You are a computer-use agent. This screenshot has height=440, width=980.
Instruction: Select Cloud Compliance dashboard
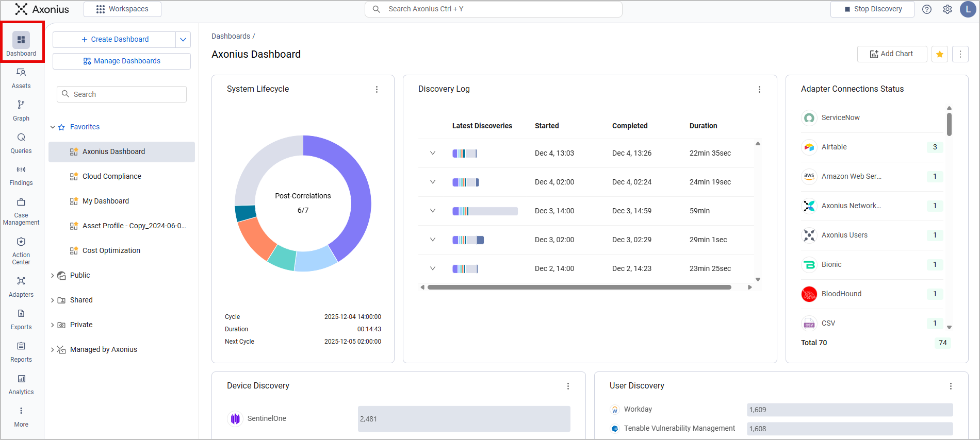tap(122, 177)
